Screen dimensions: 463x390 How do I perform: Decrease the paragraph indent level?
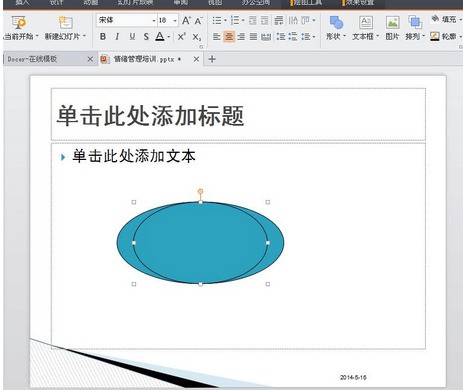point(253,21)
